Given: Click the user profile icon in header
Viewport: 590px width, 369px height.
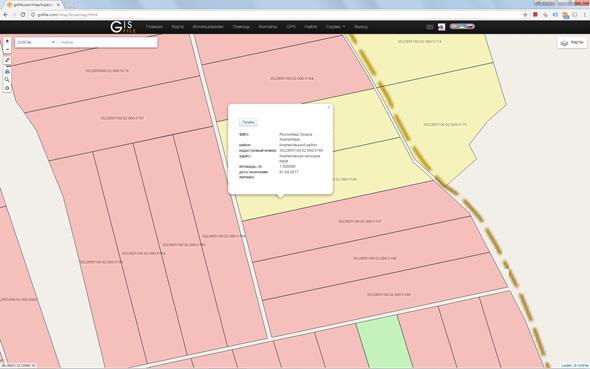Looking at the screenshot, I should coord(441,27).
